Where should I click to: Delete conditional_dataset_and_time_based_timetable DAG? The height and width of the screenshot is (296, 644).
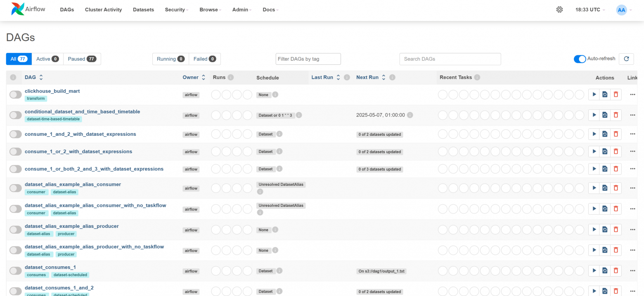[616, 115]
